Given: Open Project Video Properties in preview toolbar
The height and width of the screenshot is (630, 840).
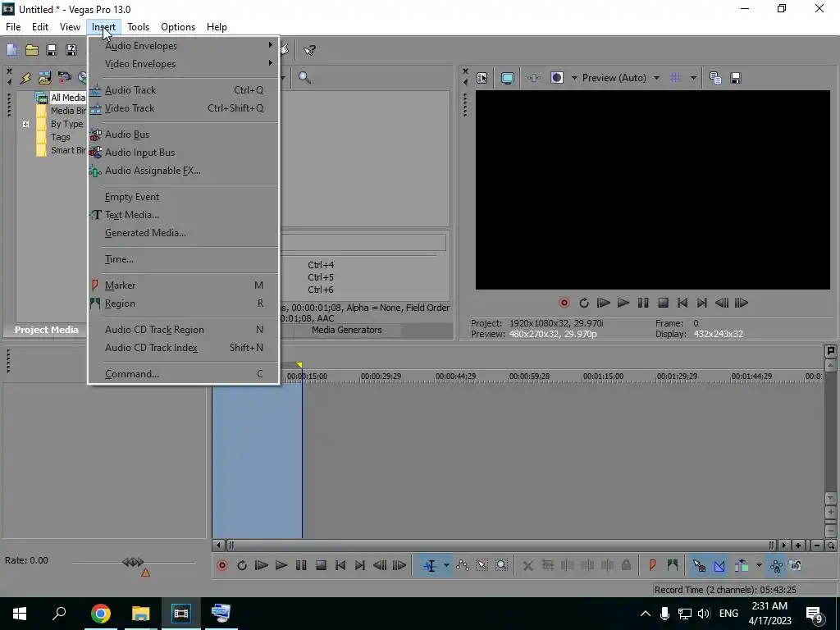Looking at the screenshot, I should point(482,78).
